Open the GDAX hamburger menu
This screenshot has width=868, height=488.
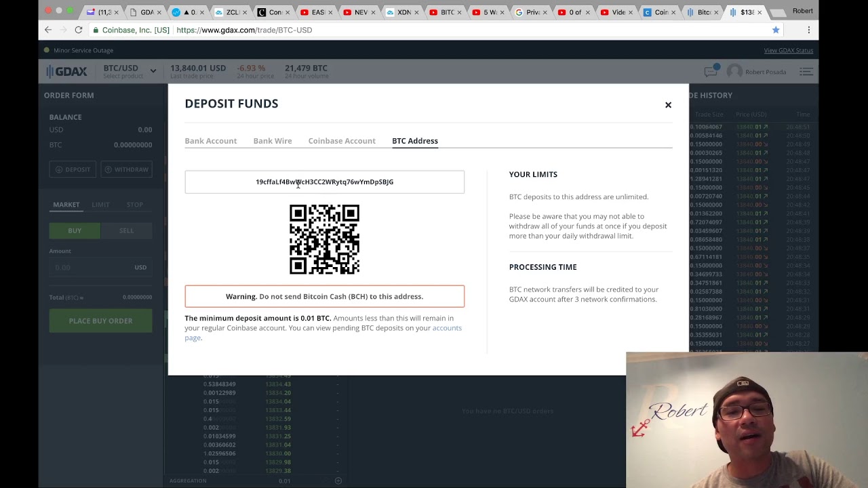coord(806,71)
